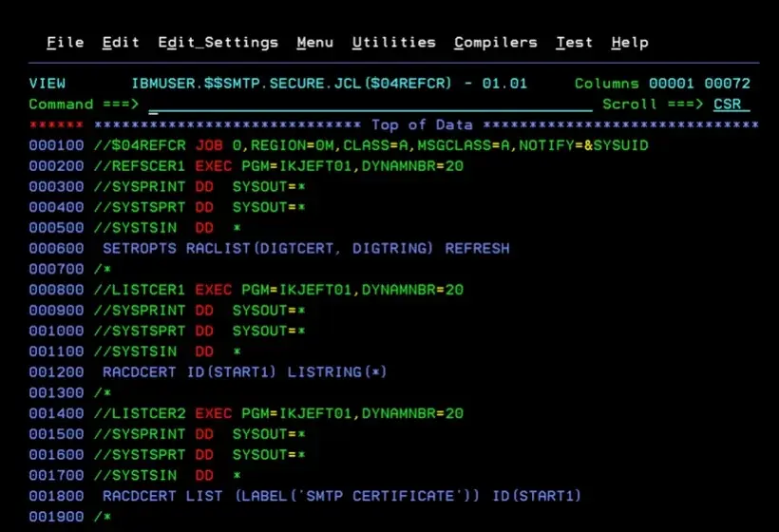Image resolution: width=779 pixels, height=532 pixels.
Task: Select line number 000300
Action: click(56, 187)
